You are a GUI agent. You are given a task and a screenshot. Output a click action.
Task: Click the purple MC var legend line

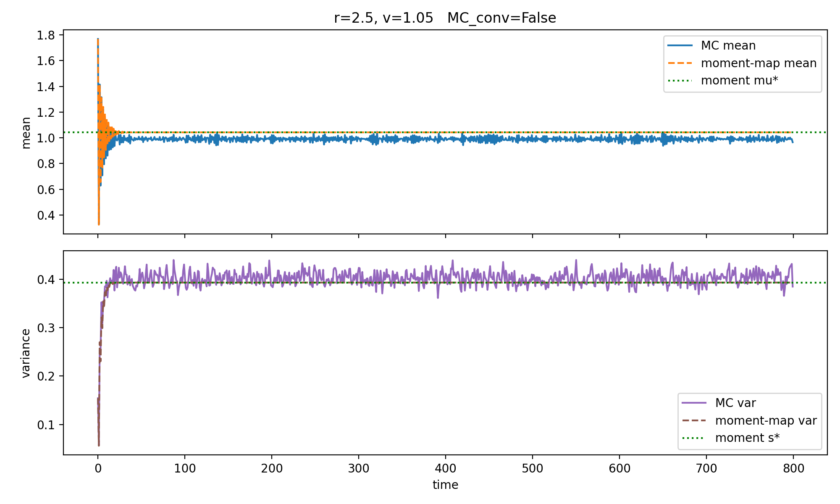(x=695, y=403)
